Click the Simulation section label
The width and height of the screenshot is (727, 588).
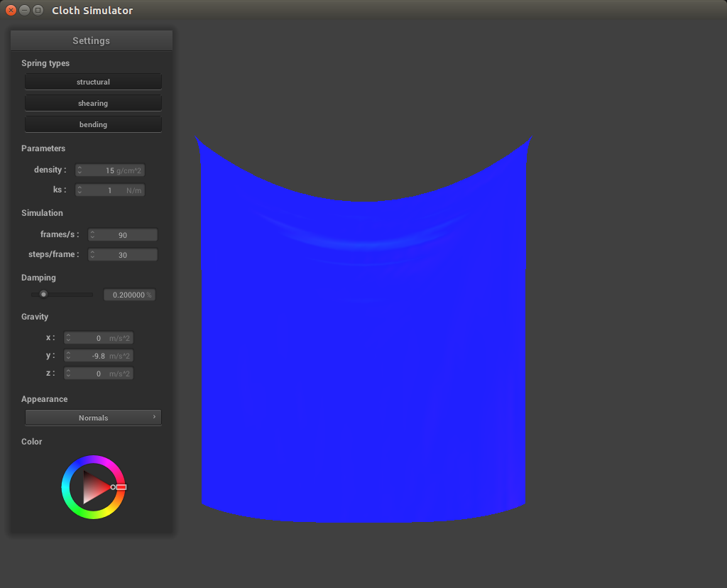[42, 213]
